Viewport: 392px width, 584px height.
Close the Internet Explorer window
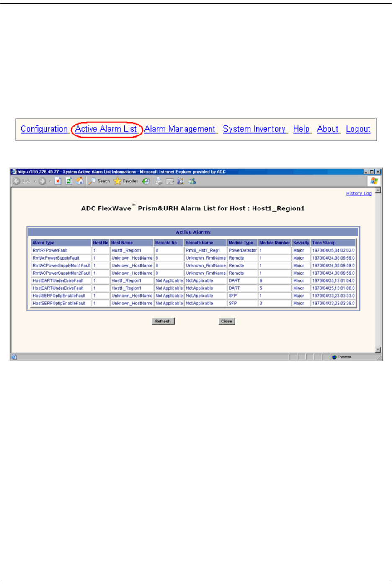click(378, 171)
